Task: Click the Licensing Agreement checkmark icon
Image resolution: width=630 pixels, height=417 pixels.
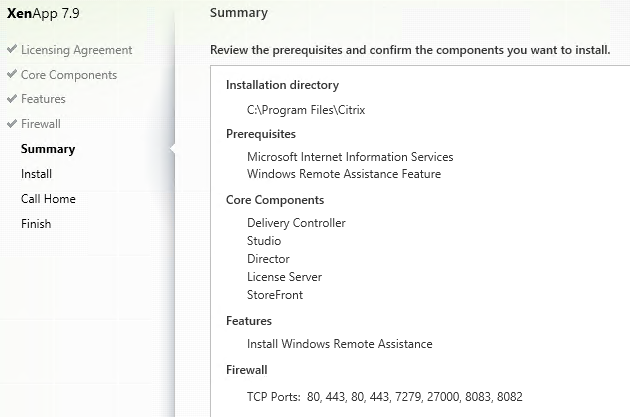Action: (x=12, y=49)
